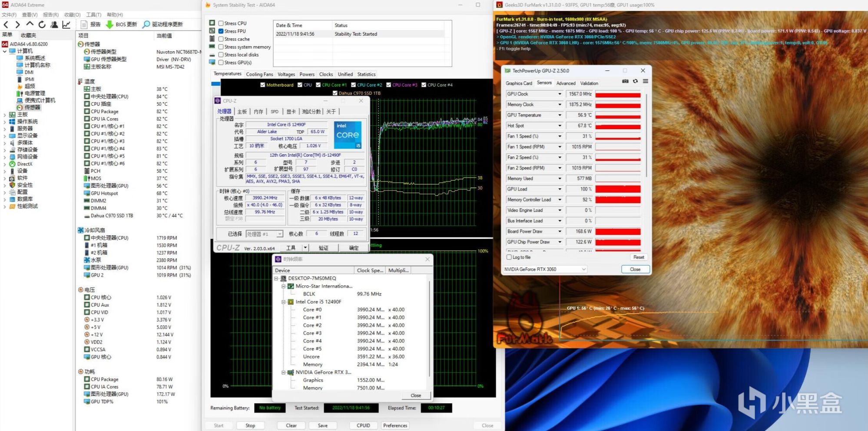Open the GPU-Z Advanced tab
This screenshot has height=431, width=868.
click(566, 83)
